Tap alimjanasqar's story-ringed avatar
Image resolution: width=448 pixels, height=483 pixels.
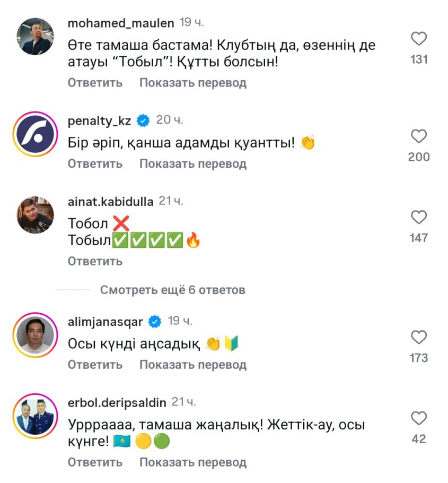[x=36, y=335]
